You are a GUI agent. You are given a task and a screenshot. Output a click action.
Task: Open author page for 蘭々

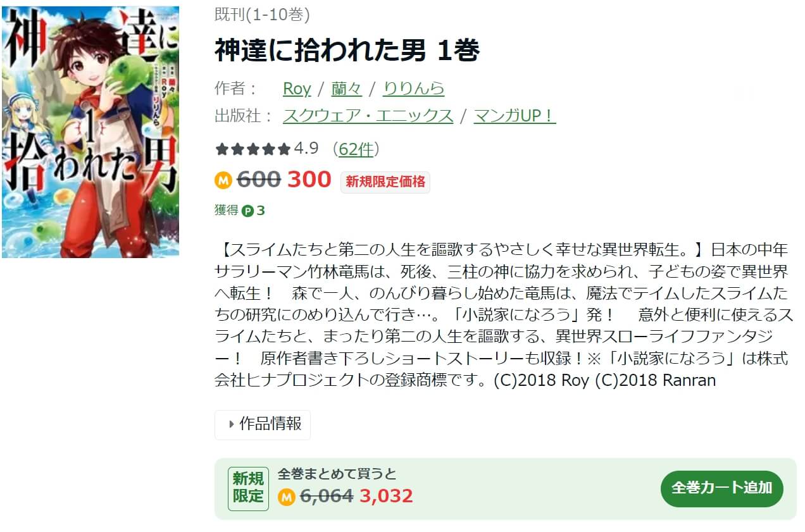click(347, 89)
